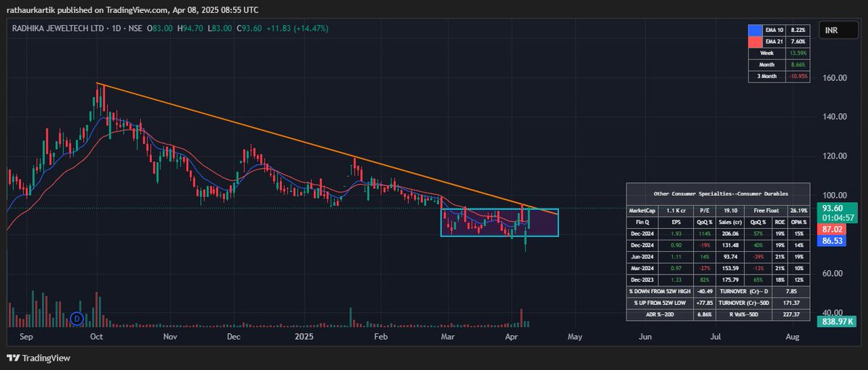Click 'Jul' on the time axis

716,337
